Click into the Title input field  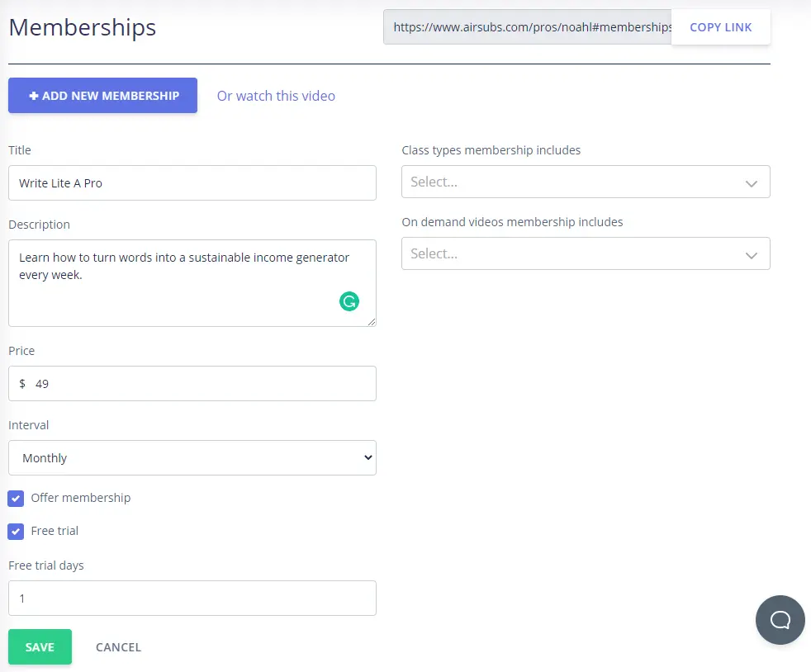(x=192, y=183)
